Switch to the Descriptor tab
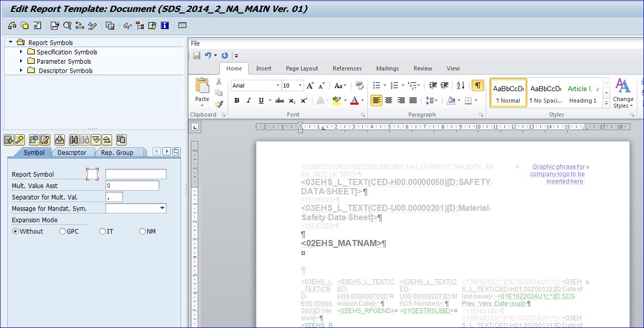The image size is (644, 328). tap(72, 152)
